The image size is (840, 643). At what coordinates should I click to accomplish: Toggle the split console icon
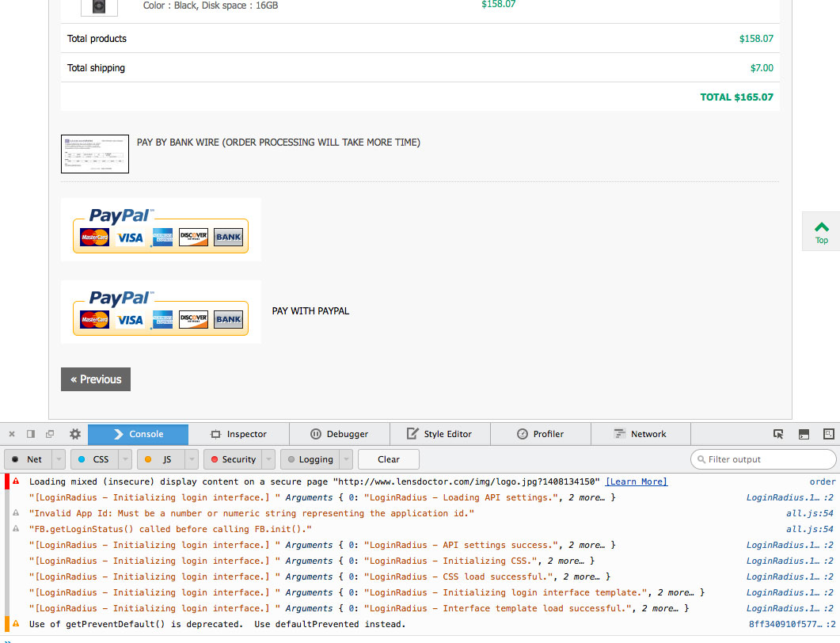pyautogui.click(x=804, y=434)
